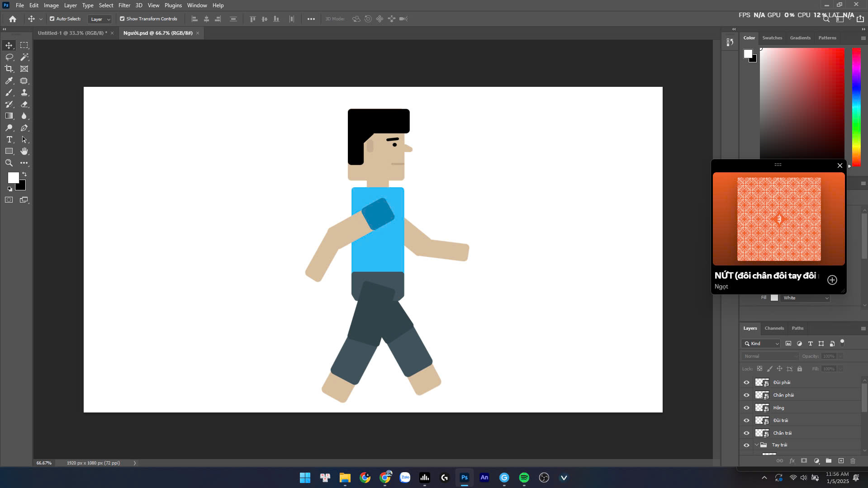This screenshot has height=488, width=868.
Task: Select the Horizontal Type tool
Action: click(x=9, y=139)
